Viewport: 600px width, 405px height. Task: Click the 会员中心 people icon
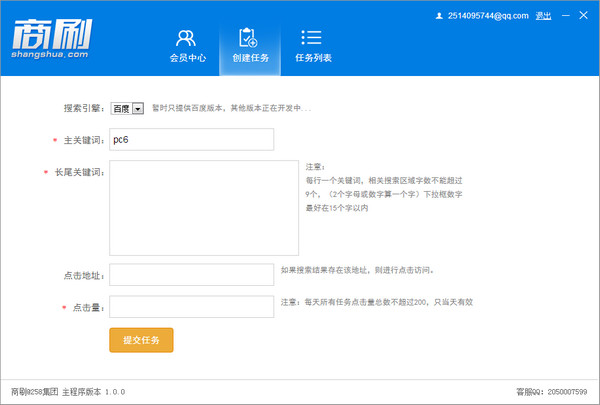186,38
